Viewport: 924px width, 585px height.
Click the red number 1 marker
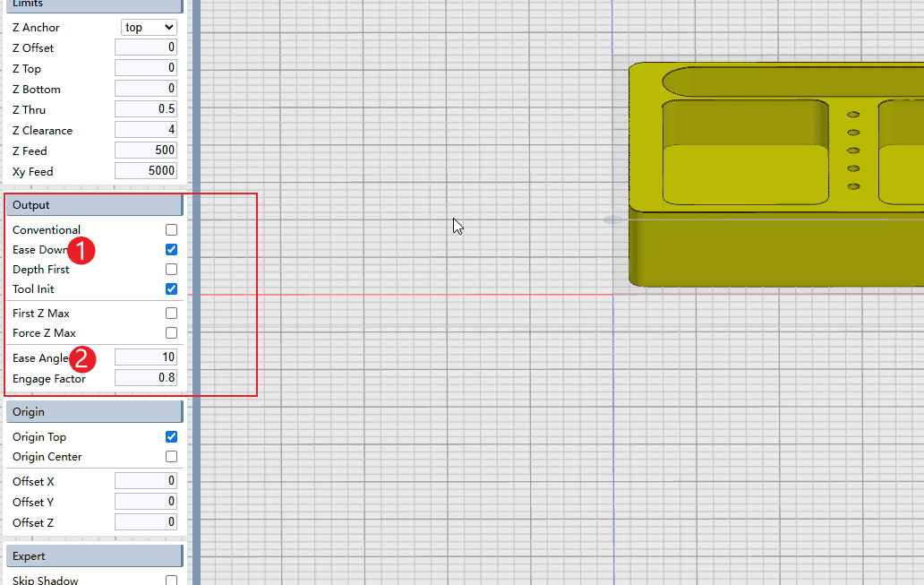pos(82,251)
